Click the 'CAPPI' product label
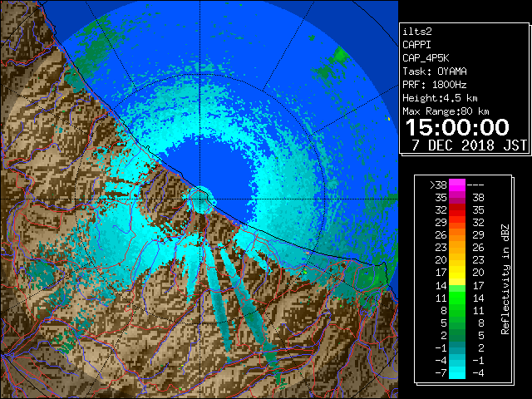This screenshot has height=399, width=532. point(416,45)
